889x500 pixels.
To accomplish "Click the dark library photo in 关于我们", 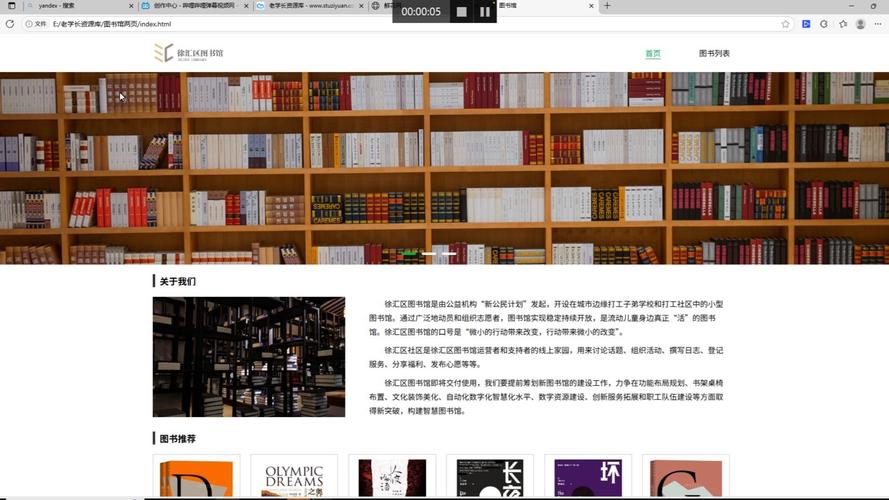I will click(x=249, y=357).
